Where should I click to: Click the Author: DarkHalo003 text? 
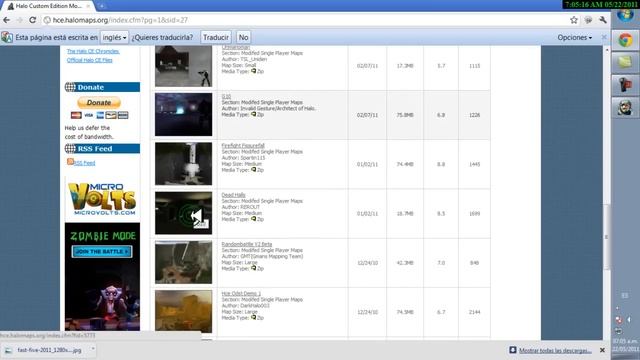click(245, 305)
